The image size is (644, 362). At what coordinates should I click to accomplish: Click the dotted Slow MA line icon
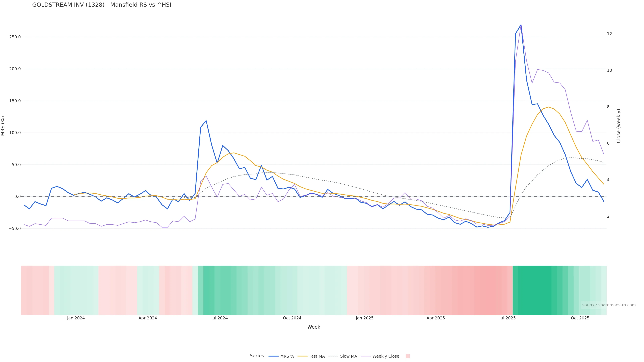333,356
